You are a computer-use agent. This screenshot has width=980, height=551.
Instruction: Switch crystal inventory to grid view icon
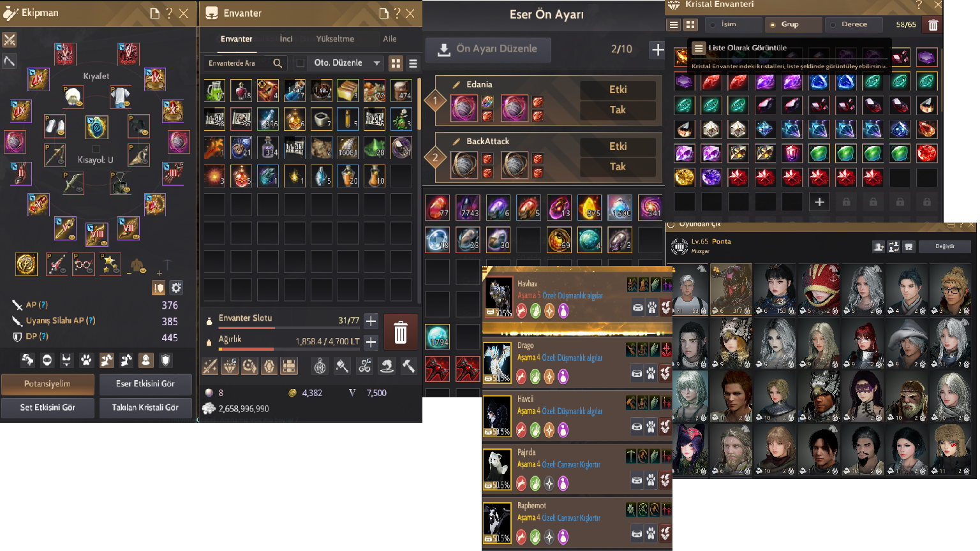coord(690,25)
